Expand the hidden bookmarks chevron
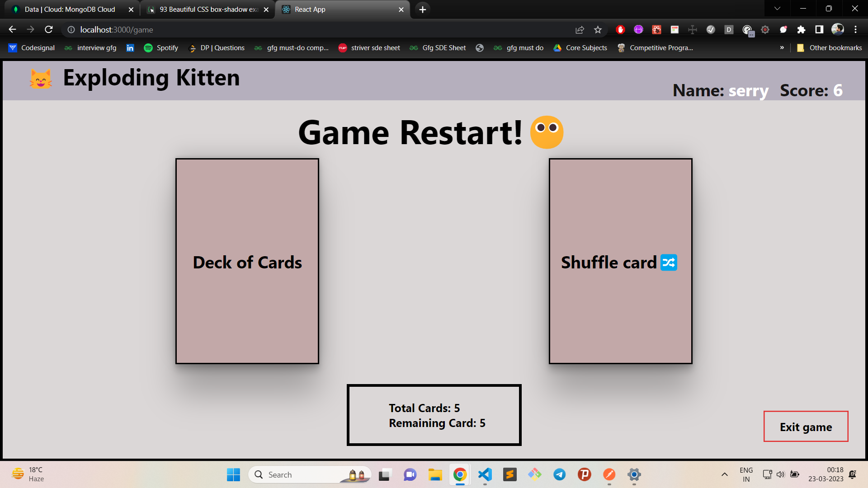Image resolution: width=868 pixels, height=488 pixels. (782, 47)
